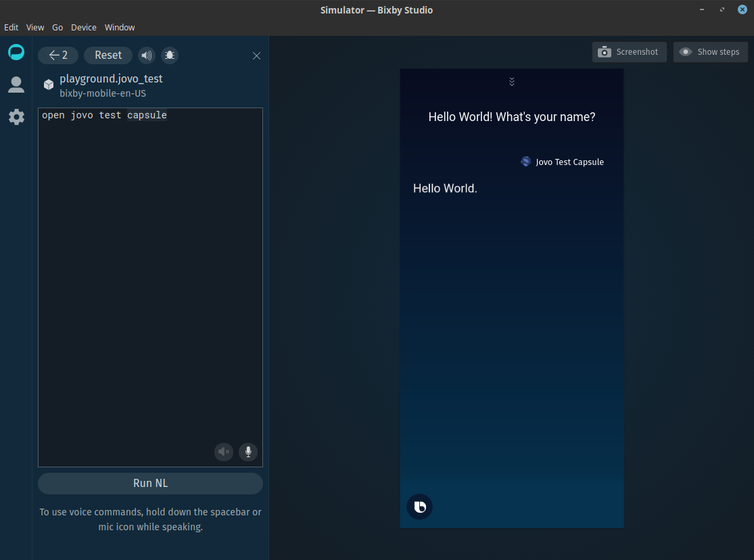Open the View menu
Screen dimensions: 754x560
[35, 28]
